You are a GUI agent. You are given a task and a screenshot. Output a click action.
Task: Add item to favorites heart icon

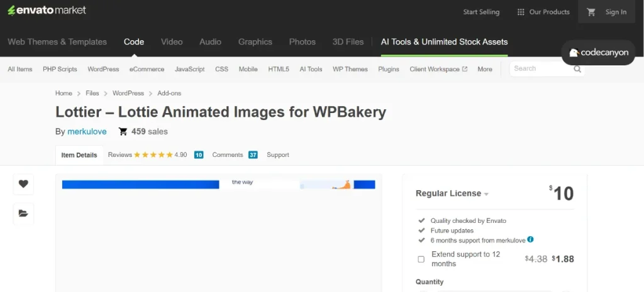[x=23, y=184]
